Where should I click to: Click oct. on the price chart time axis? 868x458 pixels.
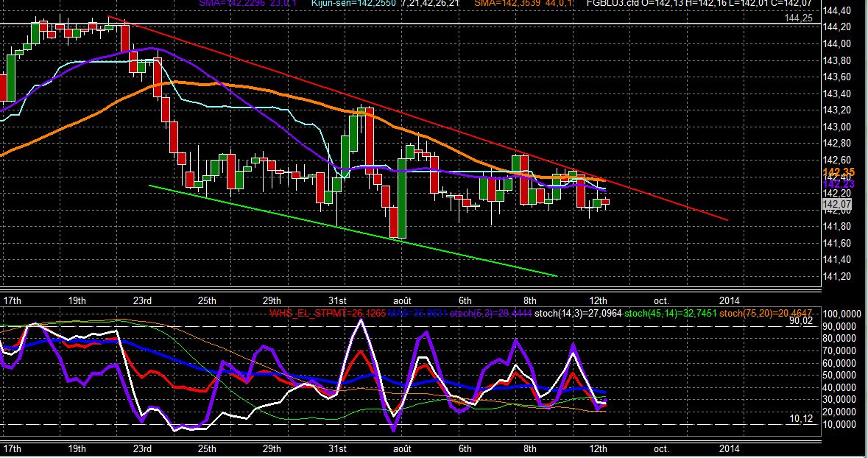click(x=661, y=300)
